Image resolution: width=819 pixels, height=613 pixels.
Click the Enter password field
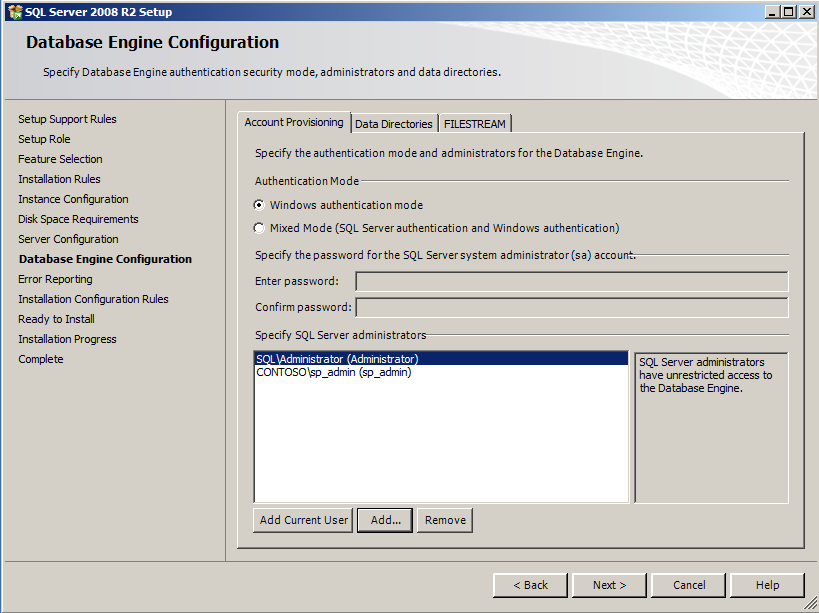[x=571, y=282]
